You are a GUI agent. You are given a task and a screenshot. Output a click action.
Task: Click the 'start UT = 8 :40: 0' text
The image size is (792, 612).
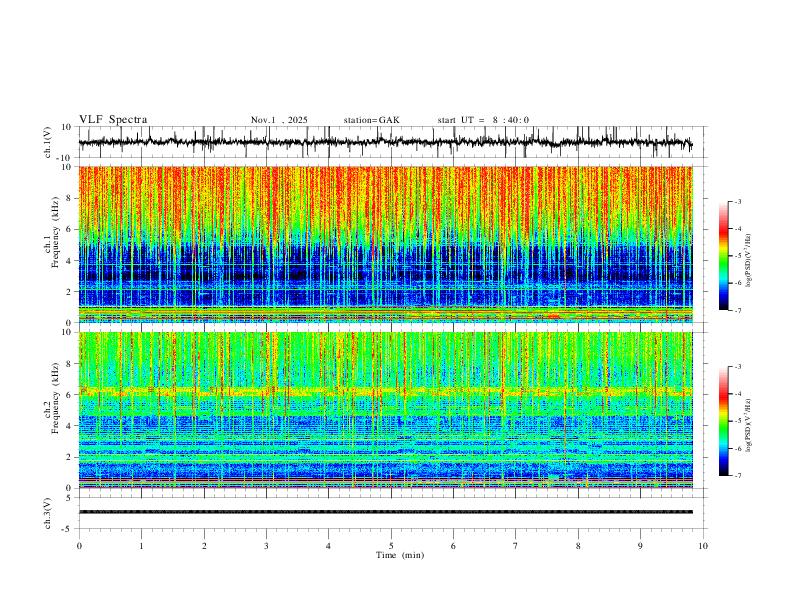(483, 120)
